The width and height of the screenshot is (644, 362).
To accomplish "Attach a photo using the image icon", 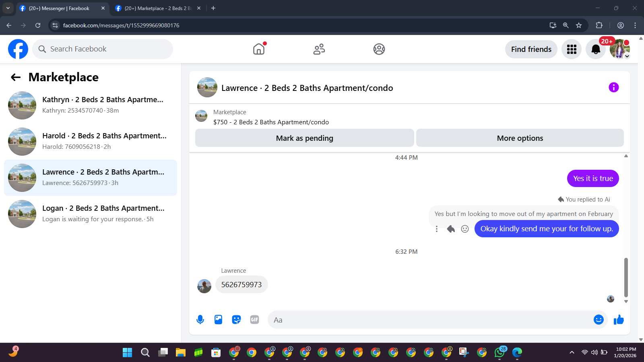I will 218,320.
